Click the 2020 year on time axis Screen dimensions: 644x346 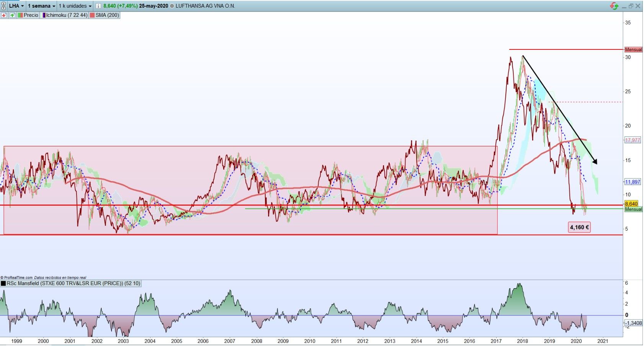(576, 341)
